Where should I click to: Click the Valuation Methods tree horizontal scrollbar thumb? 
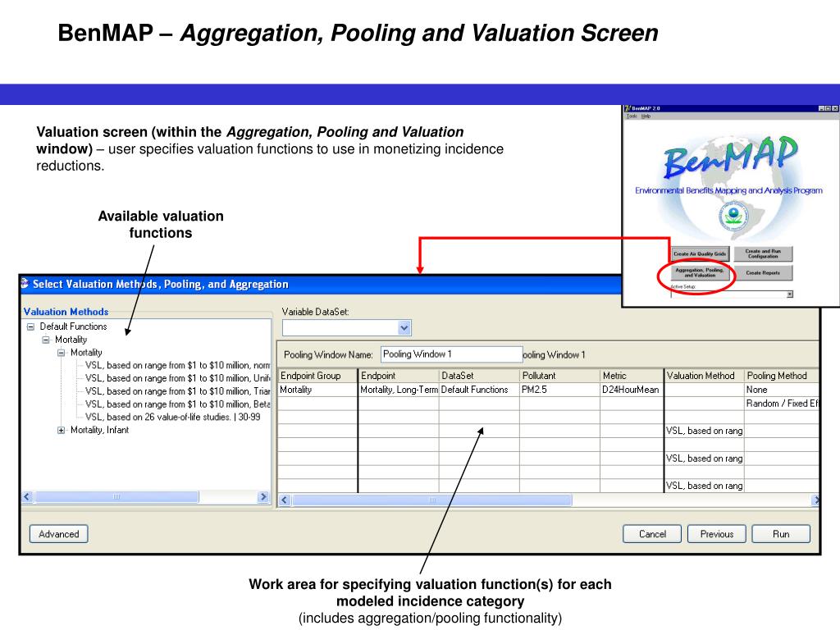(116, 496)
